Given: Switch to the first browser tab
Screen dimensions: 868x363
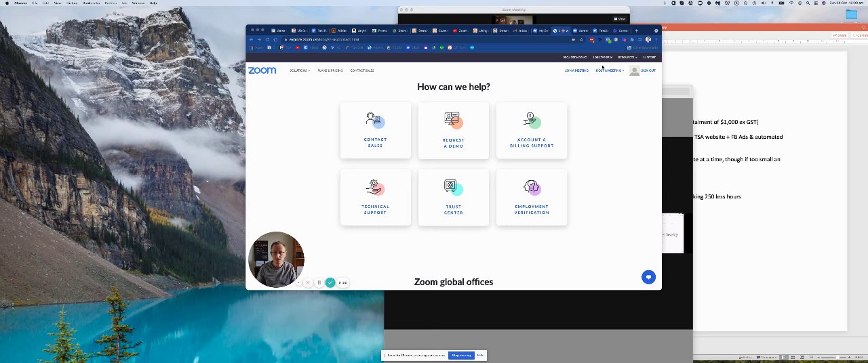Looking at the screenshot, I should [280, 30].
